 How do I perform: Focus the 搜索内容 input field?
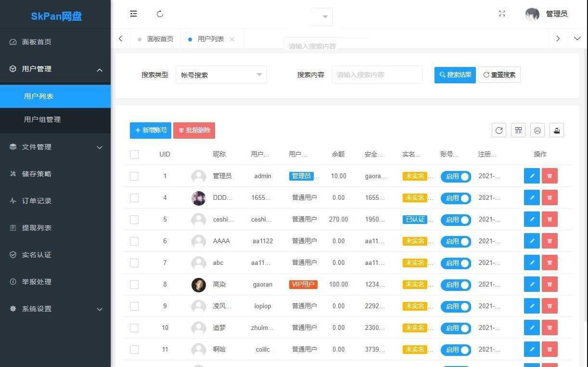coord(377,75)
